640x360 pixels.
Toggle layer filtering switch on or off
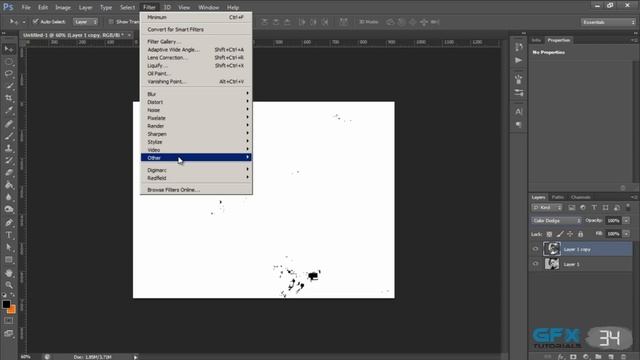coord(628,207)
